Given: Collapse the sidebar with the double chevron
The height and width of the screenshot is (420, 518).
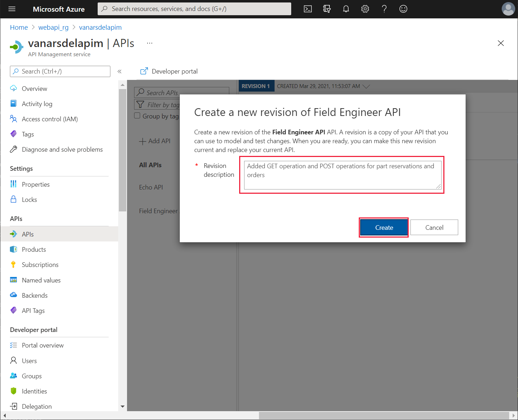Looking at the screenshot, I should [x=120, y=71].
